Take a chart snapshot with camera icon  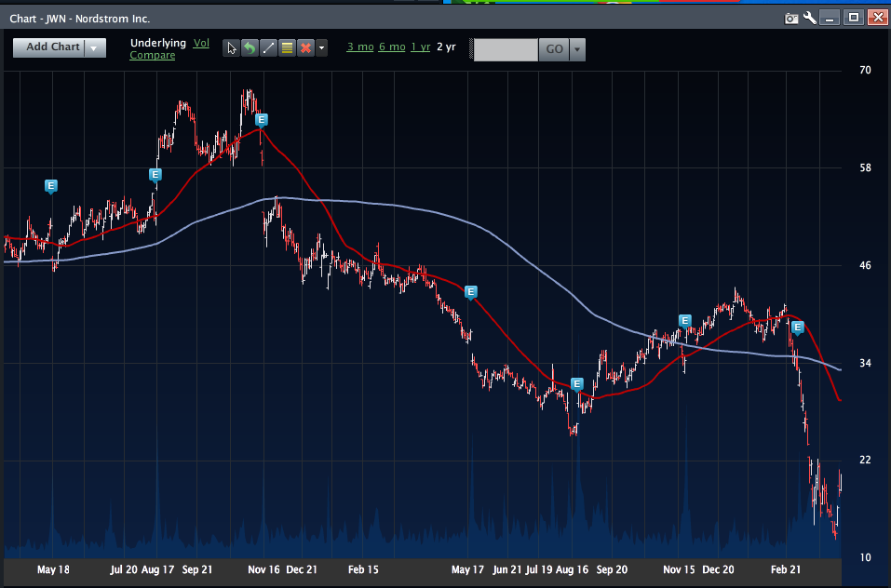click(791, 18)
